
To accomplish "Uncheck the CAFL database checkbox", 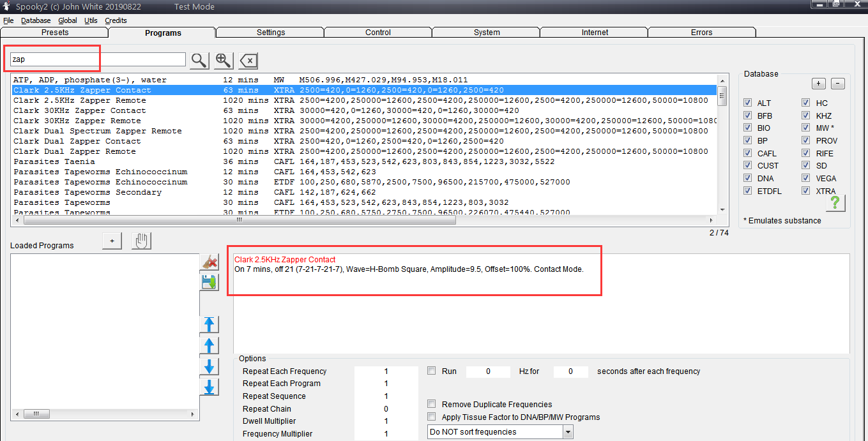I will pyautogui.click(x=748, y=153).
